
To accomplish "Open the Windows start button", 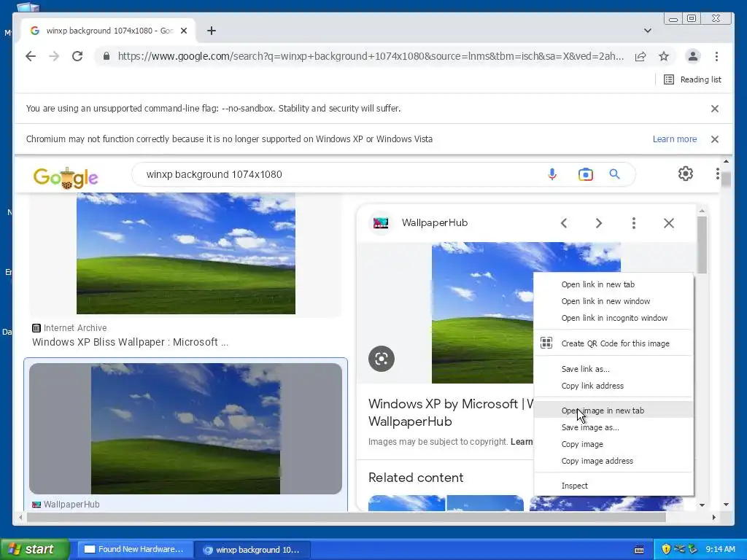I will pyautogui.click(x=34, y=550).
